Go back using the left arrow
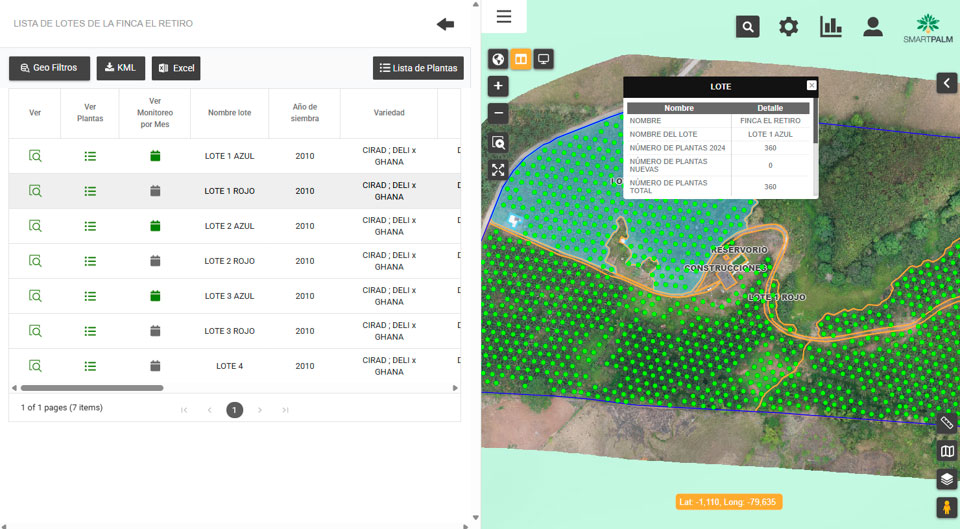The height and width of the screenshot is (529, 960). coord(445,24)
